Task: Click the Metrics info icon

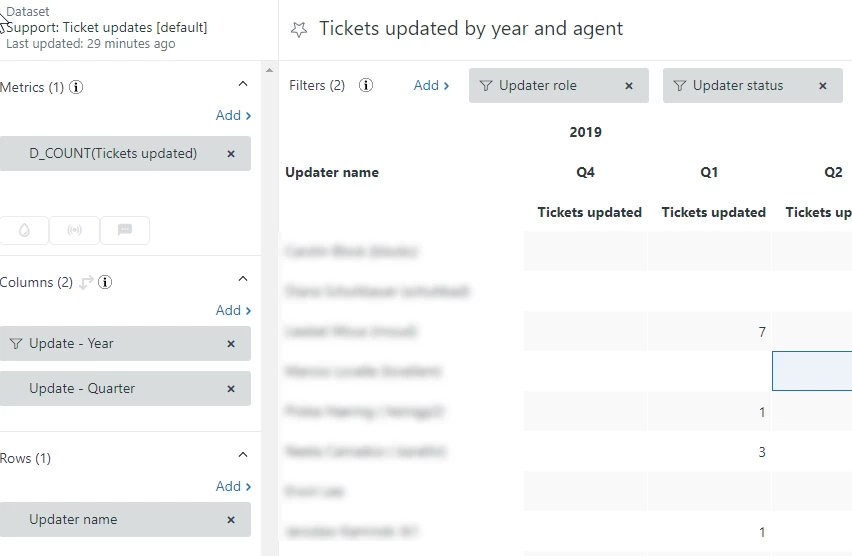Action: pos(76,87)
